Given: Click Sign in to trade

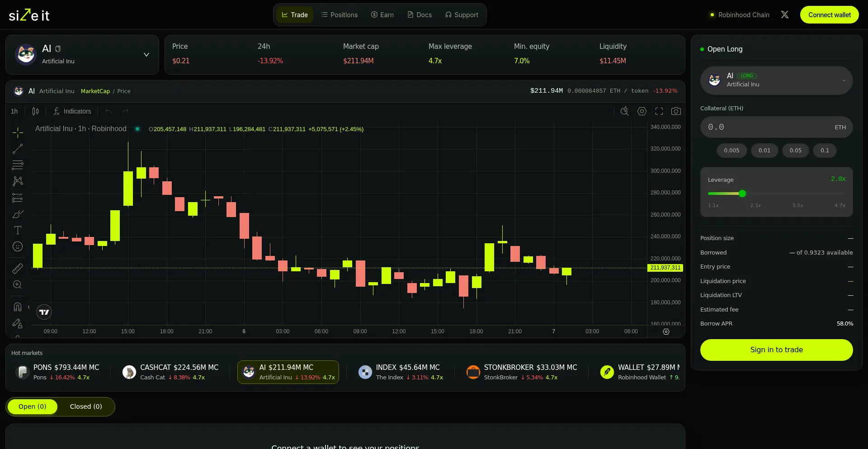Looking at the screenshot, I should 777,350.
